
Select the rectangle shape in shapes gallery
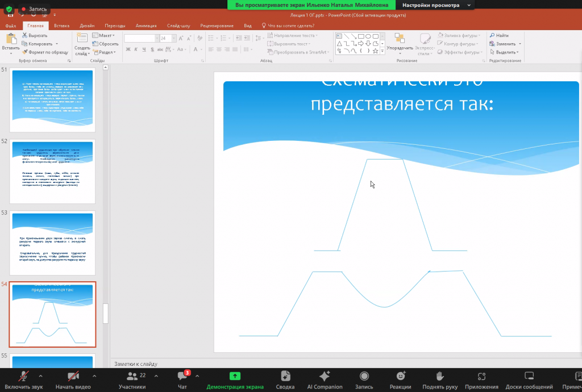[x=361, y=36]
